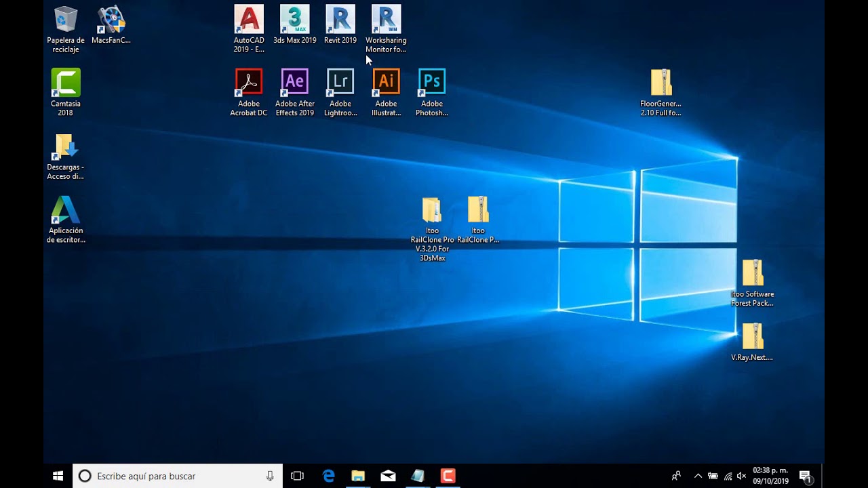
Task: Open the People icon in system tray
Action: (x=676, y=476)
